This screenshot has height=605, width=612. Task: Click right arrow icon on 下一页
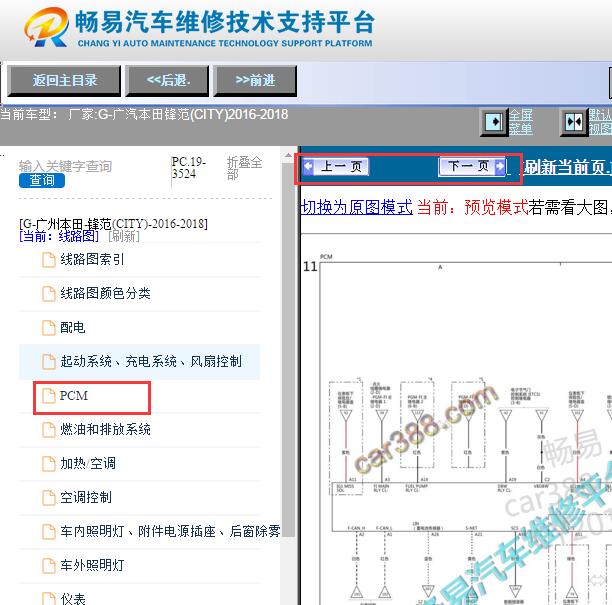point(500,167)
